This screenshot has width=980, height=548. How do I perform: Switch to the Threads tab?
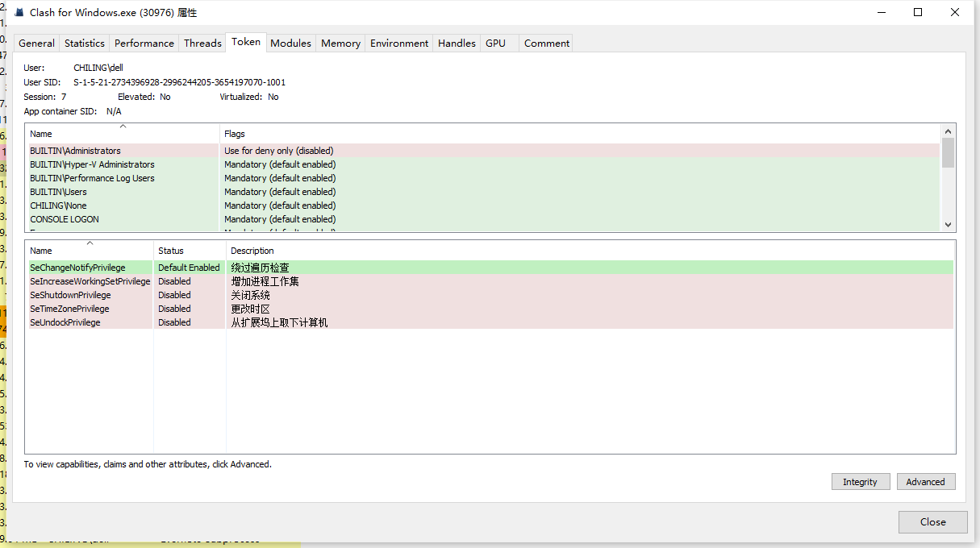click(202, 44)
